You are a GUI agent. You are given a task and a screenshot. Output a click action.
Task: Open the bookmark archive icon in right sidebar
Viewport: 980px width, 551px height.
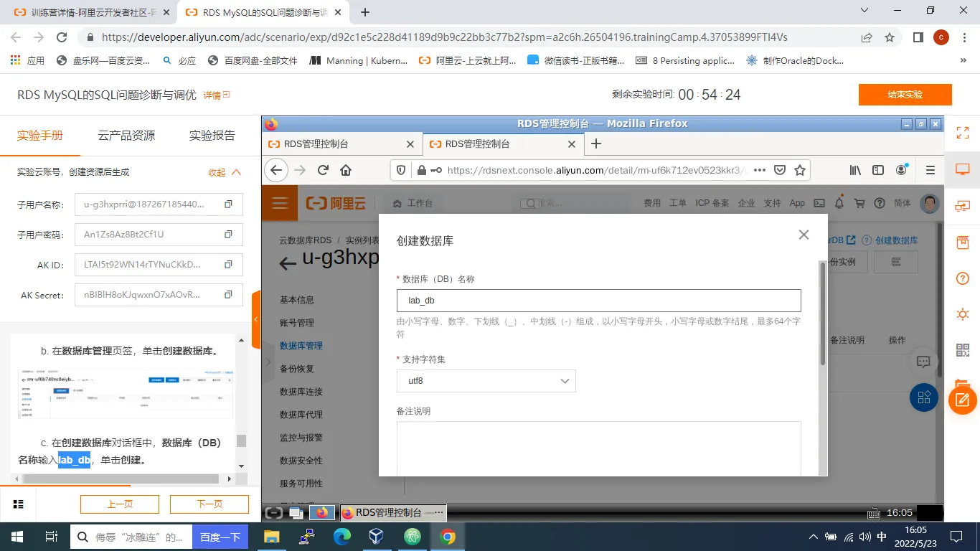point(963,242)
